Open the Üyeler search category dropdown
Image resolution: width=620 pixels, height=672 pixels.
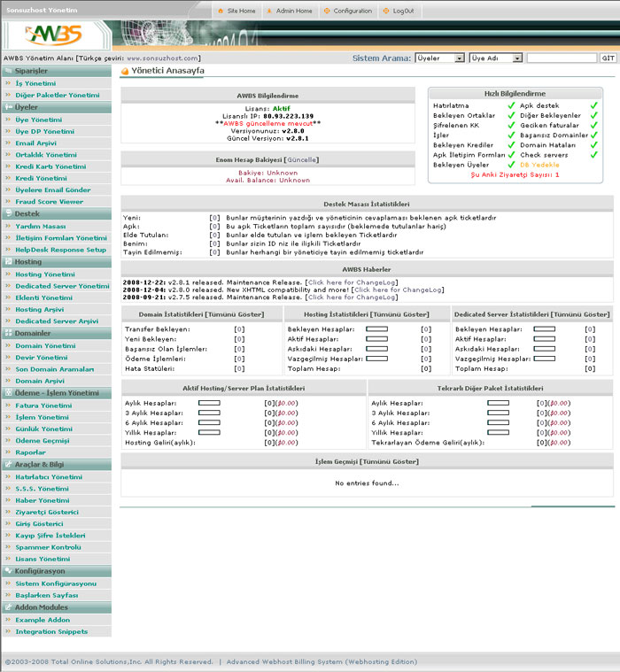[439, 58]
